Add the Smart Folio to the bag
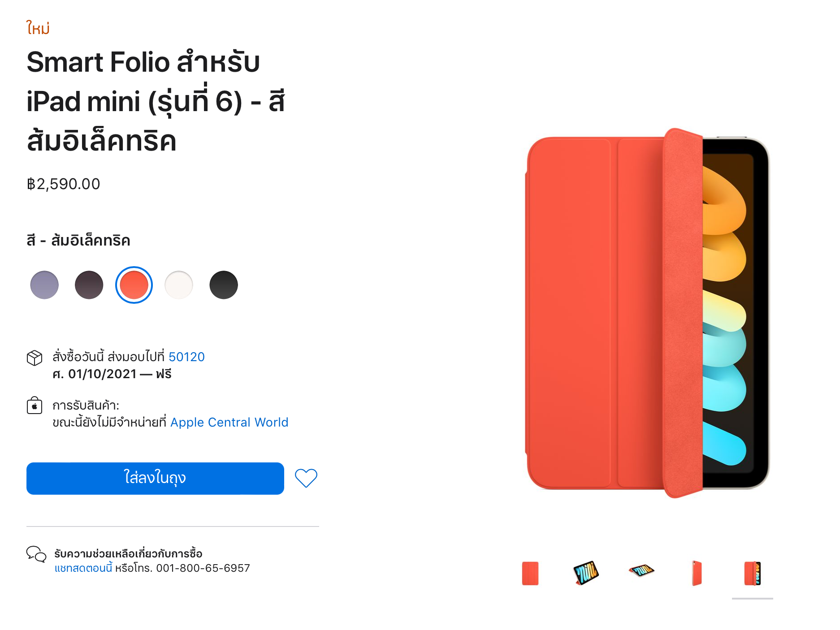Image resolution: width=840 pixels, height=630 pixels. point(155,478)
